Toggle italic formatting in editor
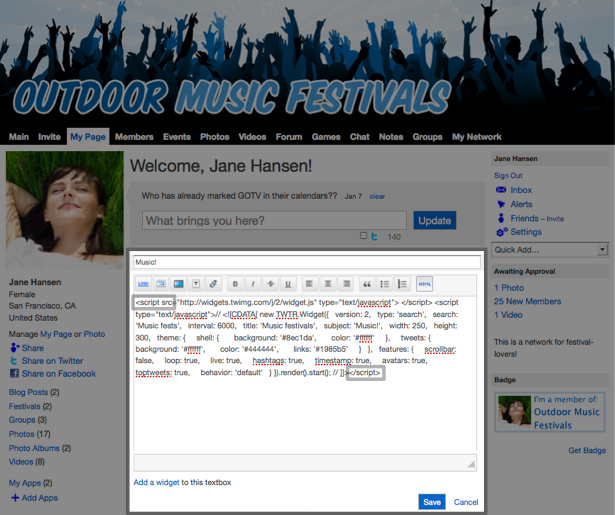 point(253,284)
